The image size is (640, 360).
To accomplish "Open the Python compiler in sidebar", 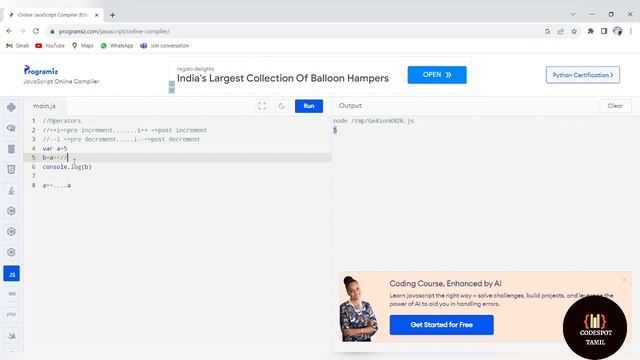I will tap(11, 107).
